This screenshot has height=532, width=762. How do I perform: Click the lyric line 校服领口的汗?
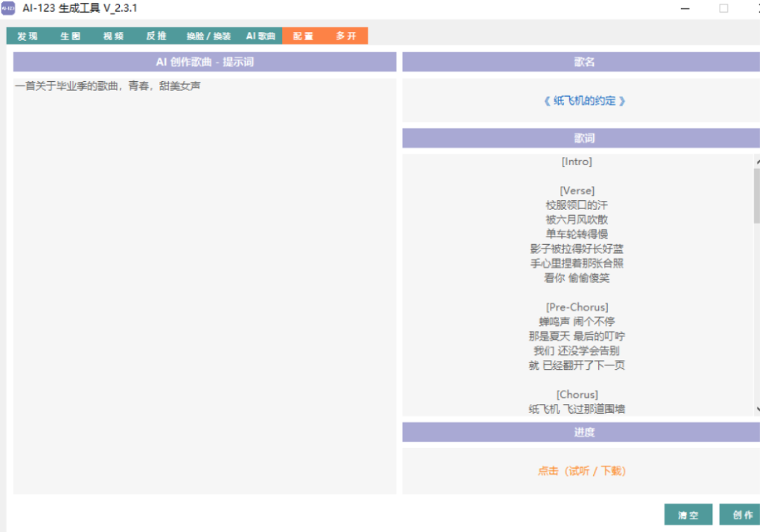577,205
